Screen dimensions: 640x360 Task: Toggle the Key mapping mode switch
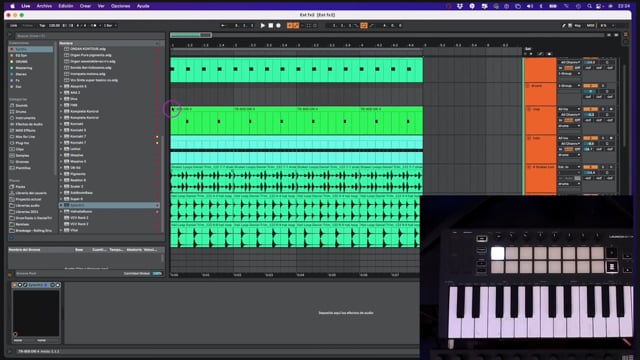tap(578, 25)
